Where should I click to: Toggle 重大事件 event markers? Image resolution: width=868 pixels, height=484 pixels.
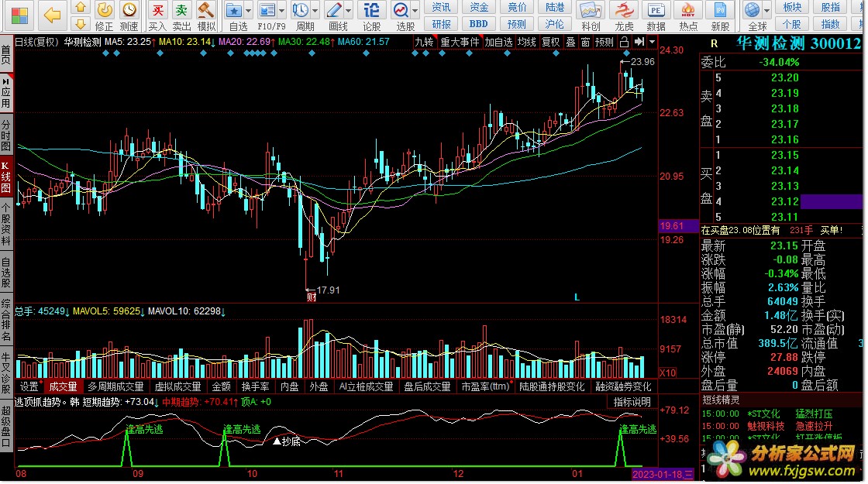pos(460,42)
